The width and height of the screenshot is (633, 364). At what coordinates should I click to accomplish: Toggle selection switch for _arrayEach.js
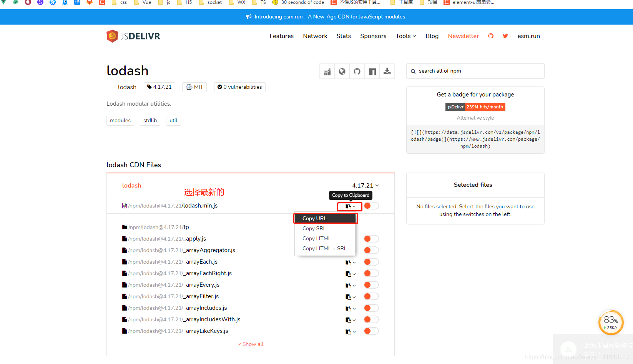point(371,262)
